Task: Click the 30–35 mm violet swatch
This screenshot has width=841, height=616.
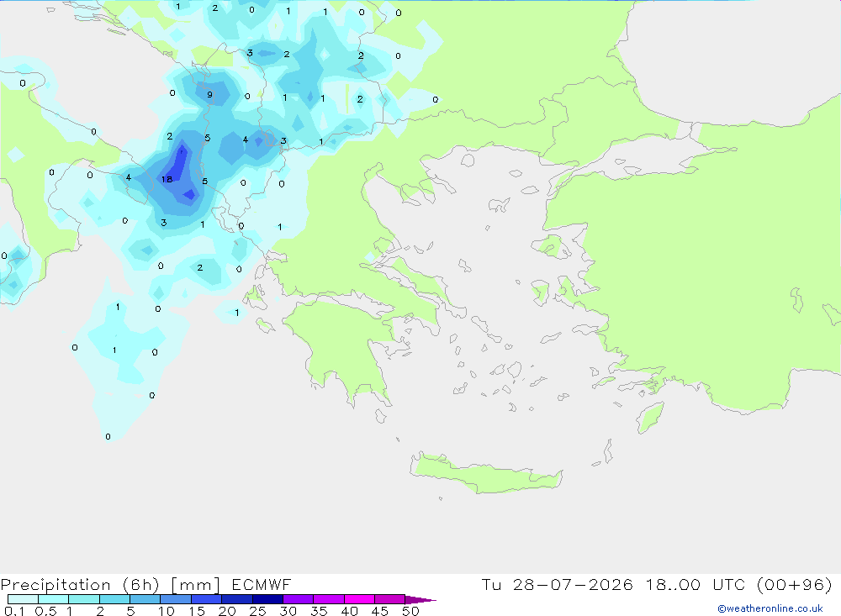Action: 299,599
